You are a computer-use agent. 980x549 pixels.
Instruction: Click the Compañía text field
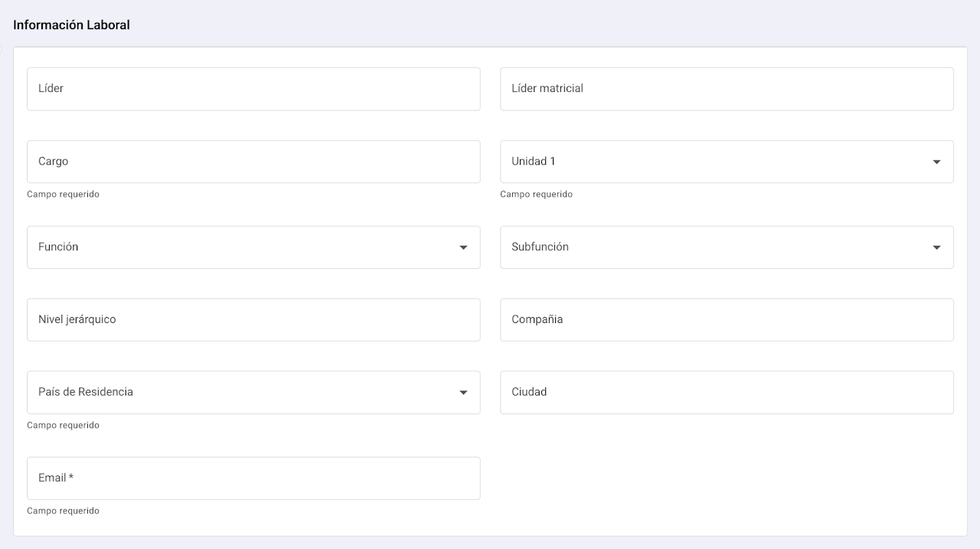[727, 320]
